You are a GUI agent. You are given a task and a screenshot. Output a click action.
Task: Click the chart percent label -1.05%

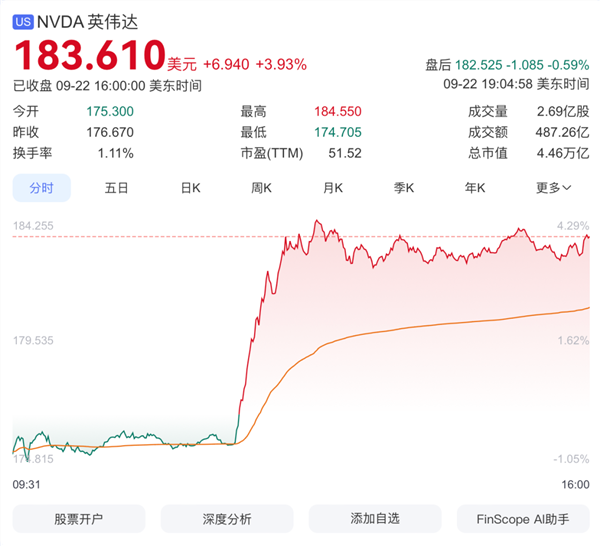[x=571, y=459]
